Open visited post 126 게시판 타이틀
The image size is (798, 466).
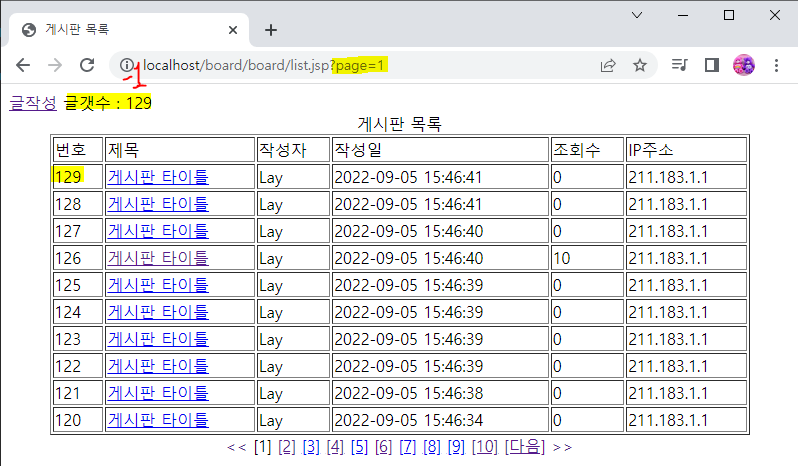158,257
